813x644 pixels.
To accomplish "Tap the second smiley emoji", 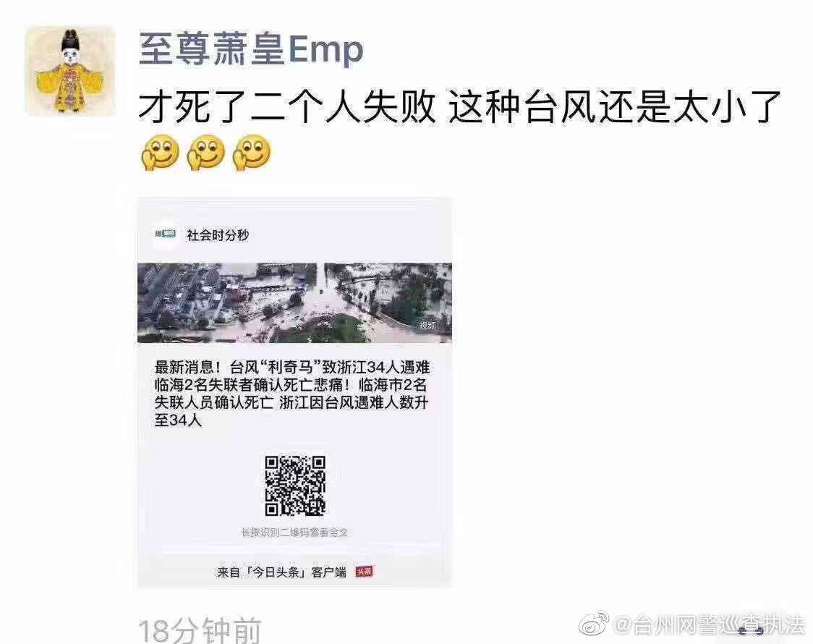I will pyautogui.click(x=205, y=153).
